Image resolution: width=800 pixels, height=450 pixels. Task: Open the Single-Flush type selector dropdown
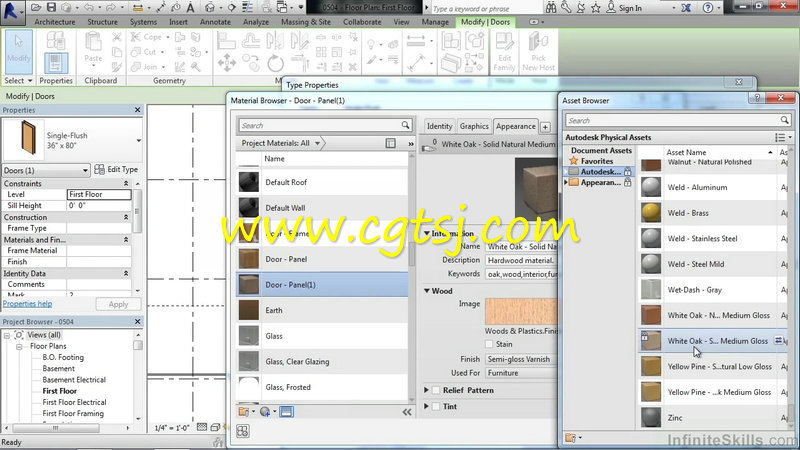pyautogui.click(x=138, y=140)
